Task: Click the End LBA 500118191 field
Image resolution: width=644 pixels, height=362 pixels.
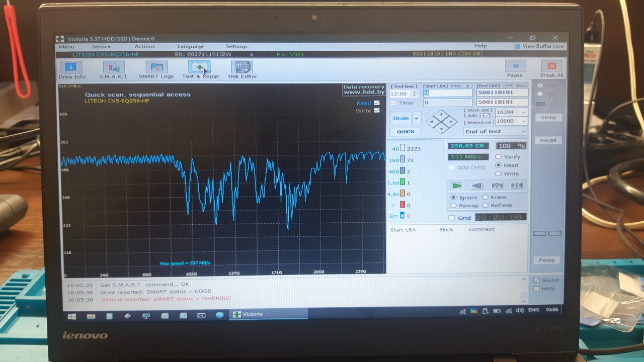Action: click(502, 93)
